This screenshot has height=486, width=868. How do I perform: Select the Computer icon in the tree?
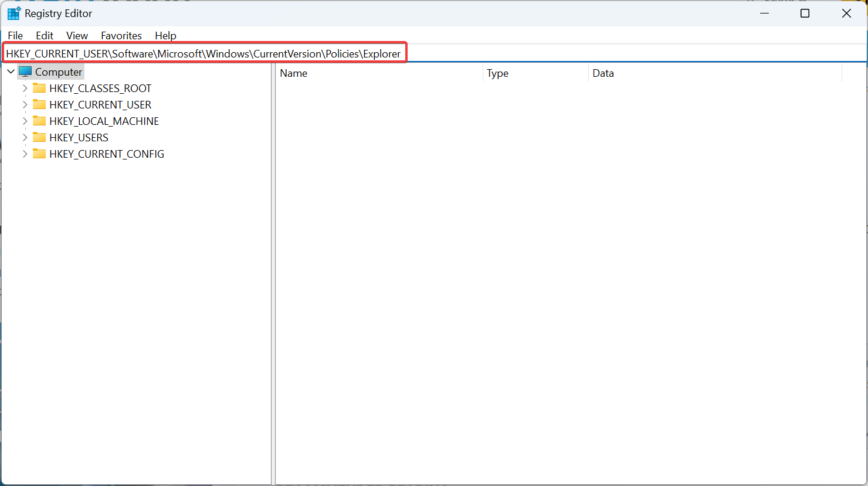point(25,72)
